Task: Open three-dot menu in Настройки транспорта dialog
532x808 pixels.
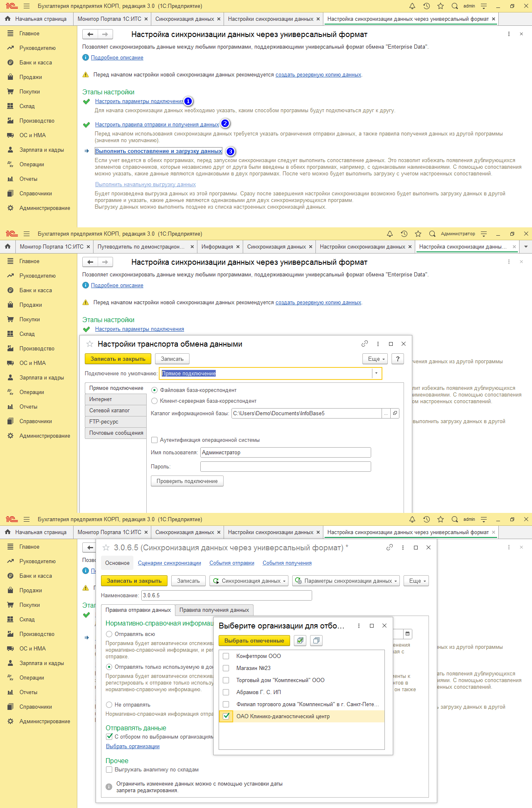Action: 378,344
